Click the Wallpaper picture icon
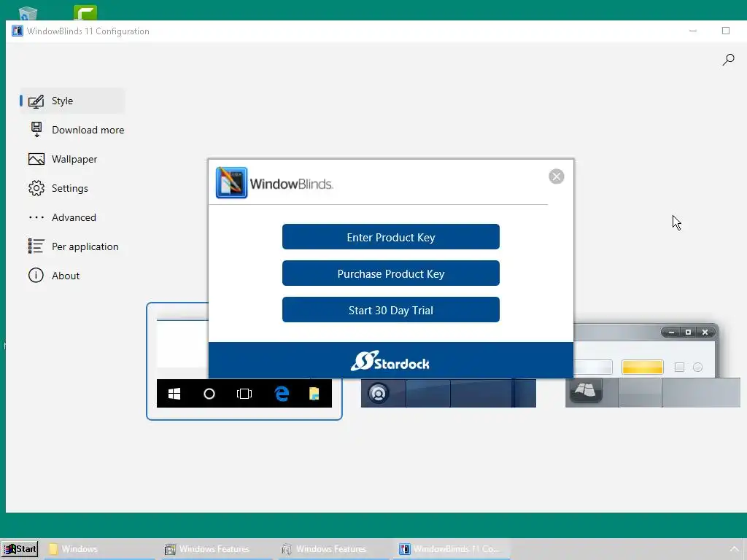 pyautogui.click(x=36, y=159)
